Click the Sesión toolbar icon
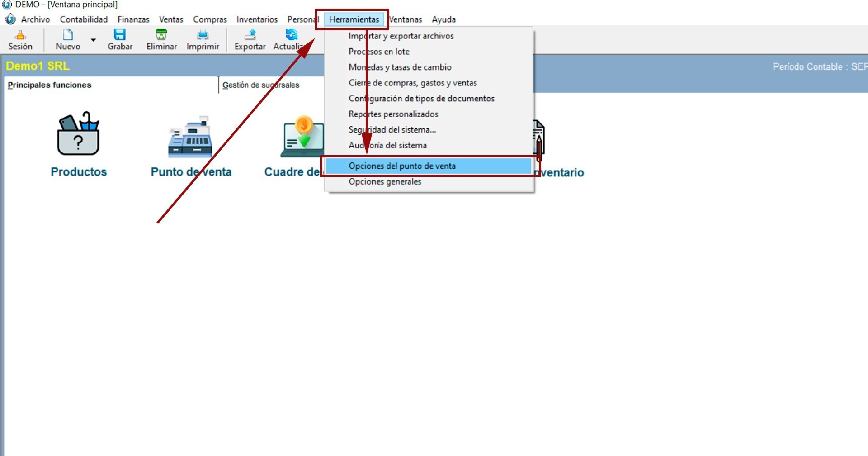The width and height of the screenshot is (868, 456). [x=20, y=35]
